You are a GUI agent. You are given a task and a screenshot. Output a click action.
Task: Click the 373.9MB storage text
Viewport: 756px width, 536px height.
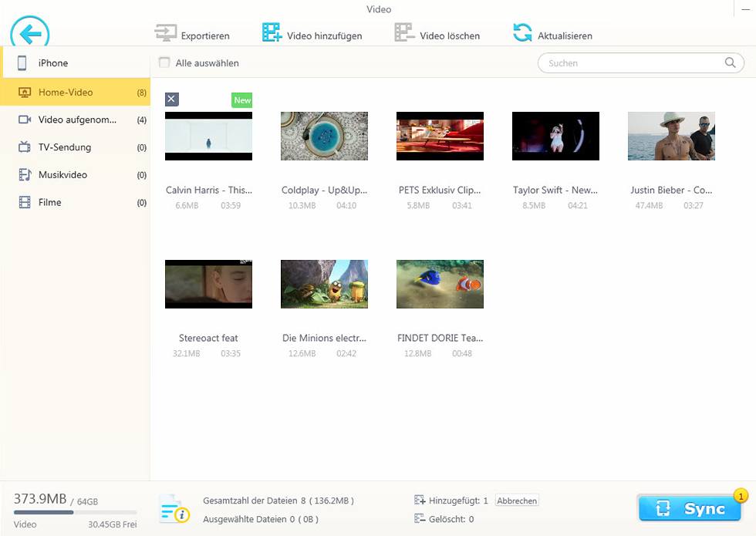[40, 498]
